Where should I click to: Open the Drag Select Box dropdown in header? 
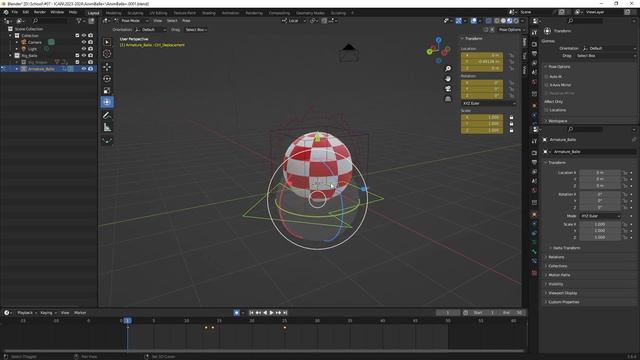click(x=196, y=30)
